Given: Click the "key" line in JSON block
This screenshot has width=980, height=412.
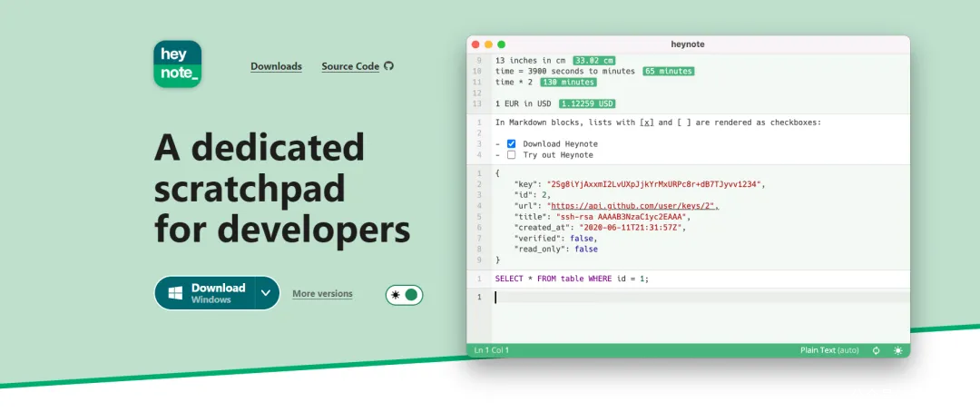Looking at the screenshot, I should click(x=640, y=184).
